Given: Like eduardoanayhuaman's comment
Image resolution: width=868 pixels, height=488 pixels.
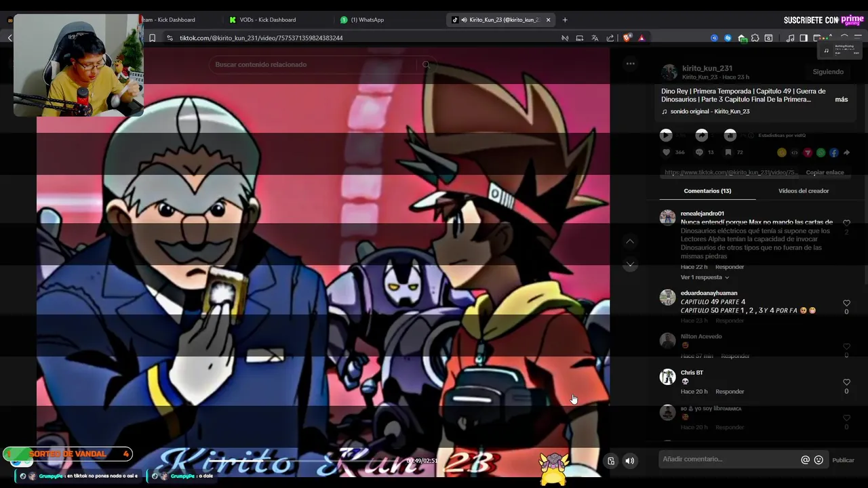Looking at the screenshot, I should pos(846,303).
